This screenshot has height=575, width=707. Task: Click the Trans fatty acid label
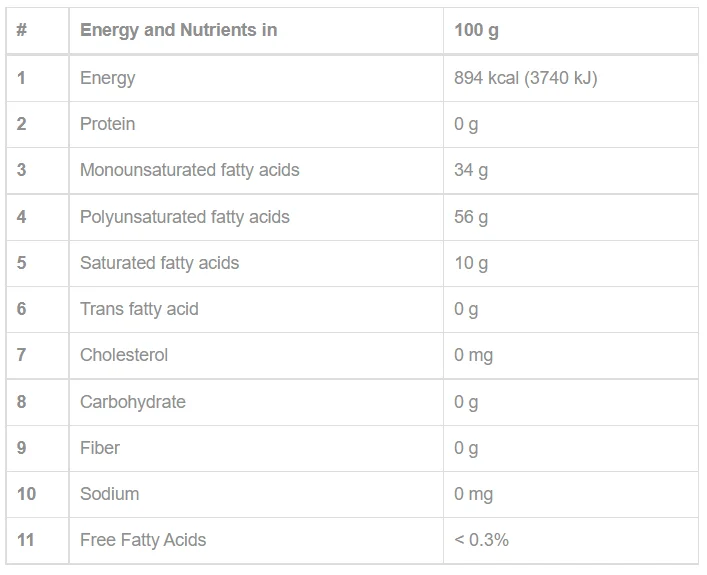[139, 309]
